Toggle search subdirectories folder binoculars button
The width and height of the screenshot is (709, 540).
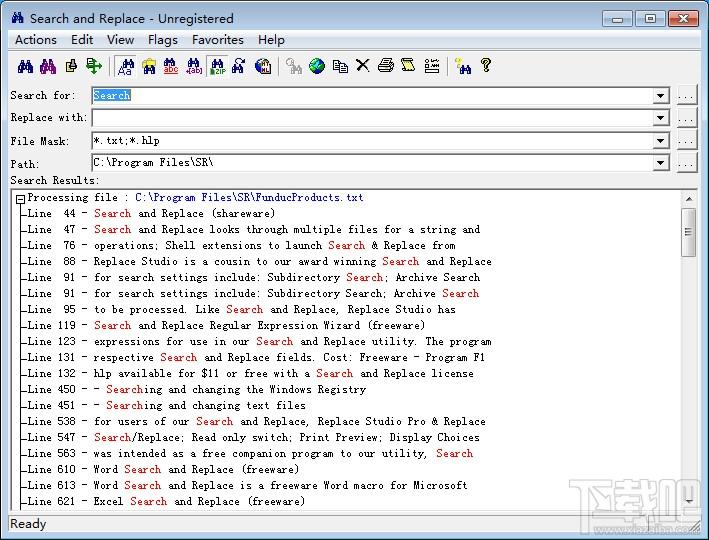click(149, 66)
